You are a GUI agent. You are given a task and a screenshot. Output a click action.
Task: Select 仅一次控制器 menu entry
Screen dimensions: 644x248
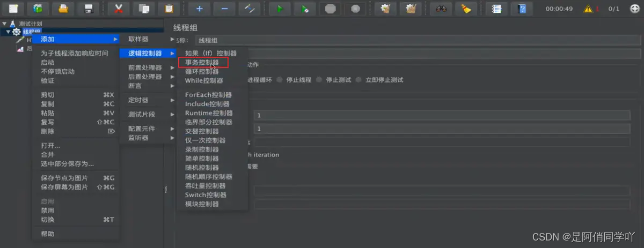pyautogui.click(x=213, y=140)
